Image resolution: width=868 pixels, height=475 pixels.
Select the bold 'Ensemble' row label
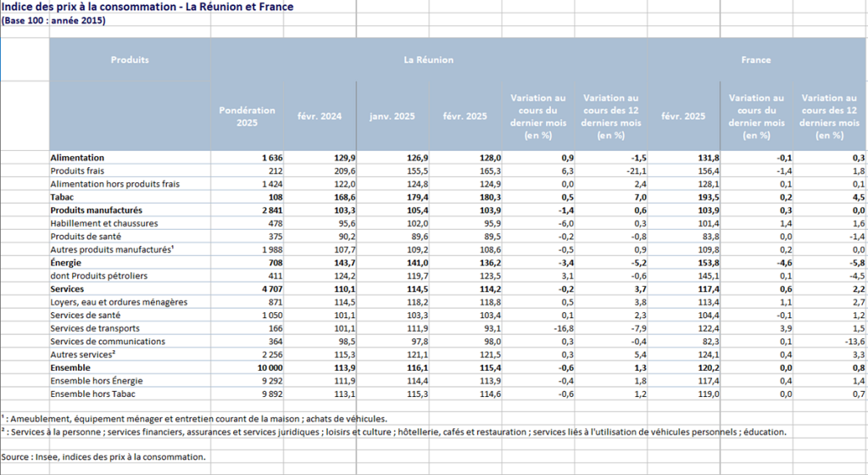click(x=70, y=367)
